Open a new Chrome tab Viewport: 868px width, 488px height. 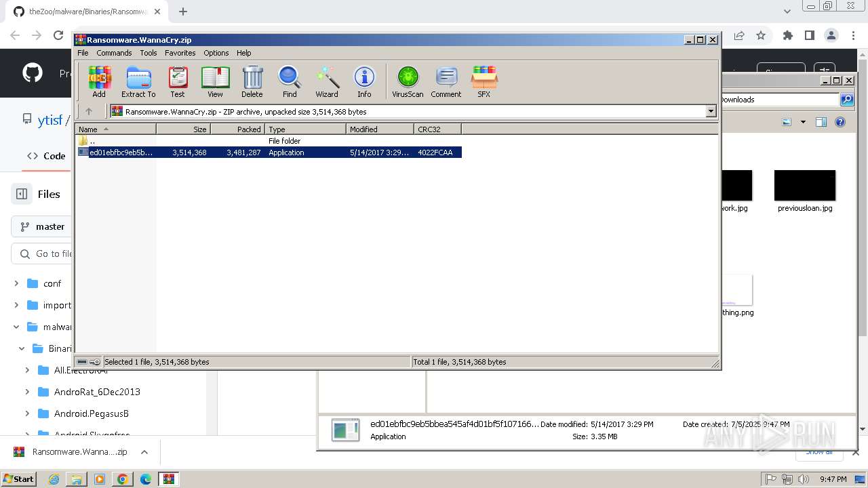pos(183,12)
